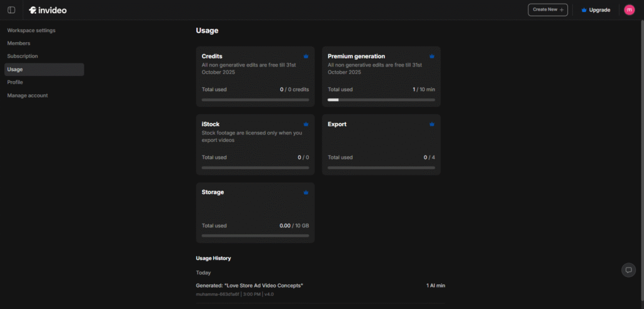Click the crown icon on Storage card
The image size is (644, 309).
306,192
